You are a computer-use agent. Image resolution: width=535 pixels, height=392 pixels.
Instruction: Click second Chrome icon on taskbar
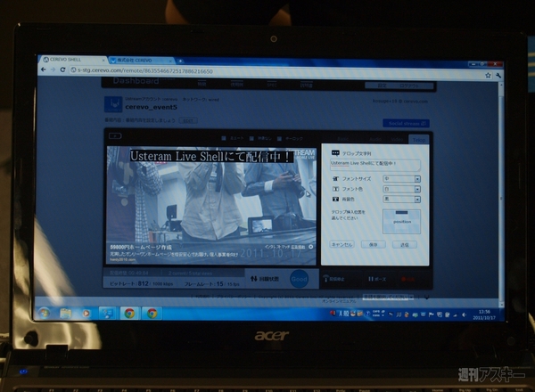click(x=152, y=313)
